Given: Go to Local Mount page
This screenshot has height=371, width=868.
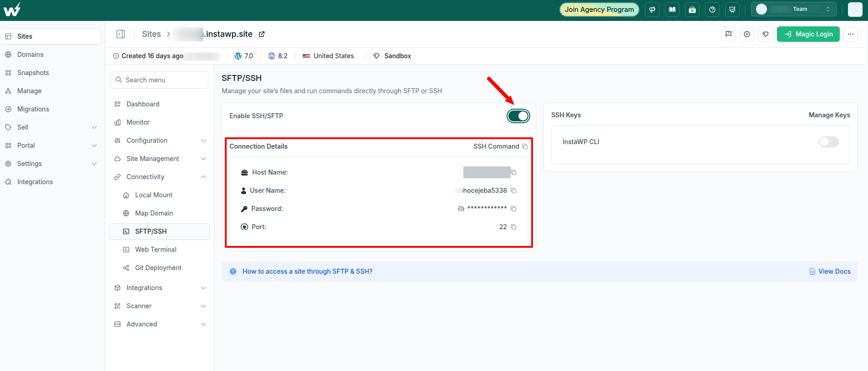Looking at the screenshot, I should pos(159,195).
